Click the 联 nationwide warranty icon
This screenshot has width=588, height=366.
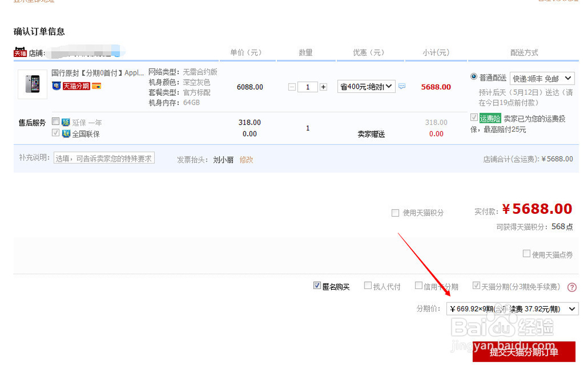[x=66, y=134]
